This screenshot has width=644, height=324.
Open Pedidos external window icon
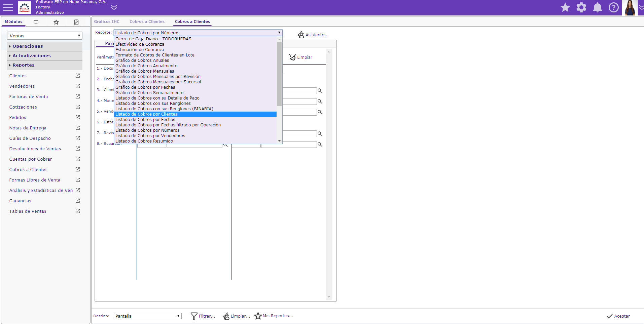coord(78,117)
